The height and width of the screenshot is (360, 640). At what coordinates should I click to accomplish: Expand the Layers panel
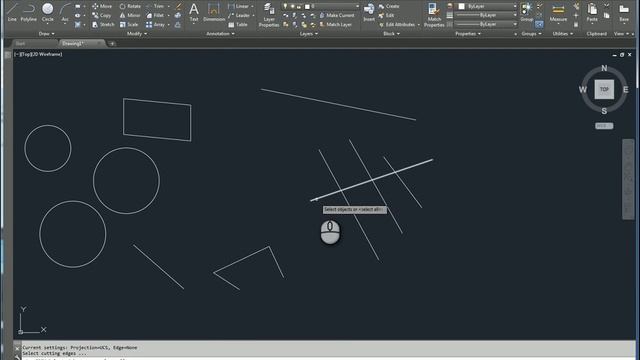click(x=309, y=33)
